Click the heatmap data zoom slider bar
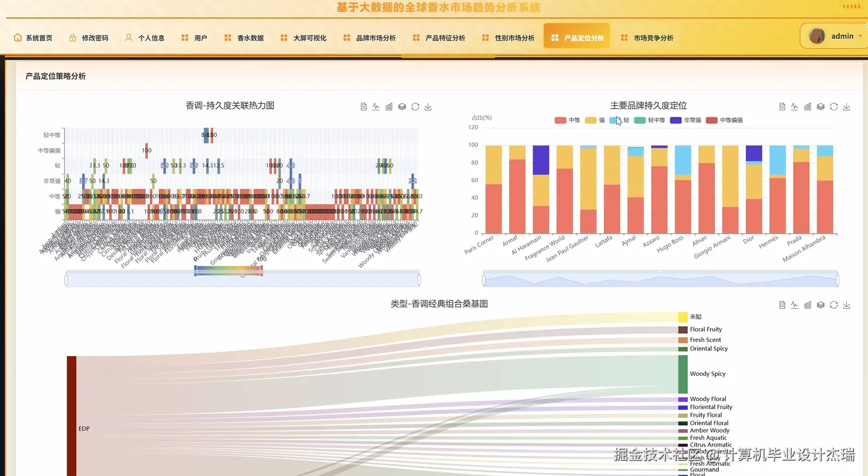This screenshot has height=476, width=868. [242, 280]
